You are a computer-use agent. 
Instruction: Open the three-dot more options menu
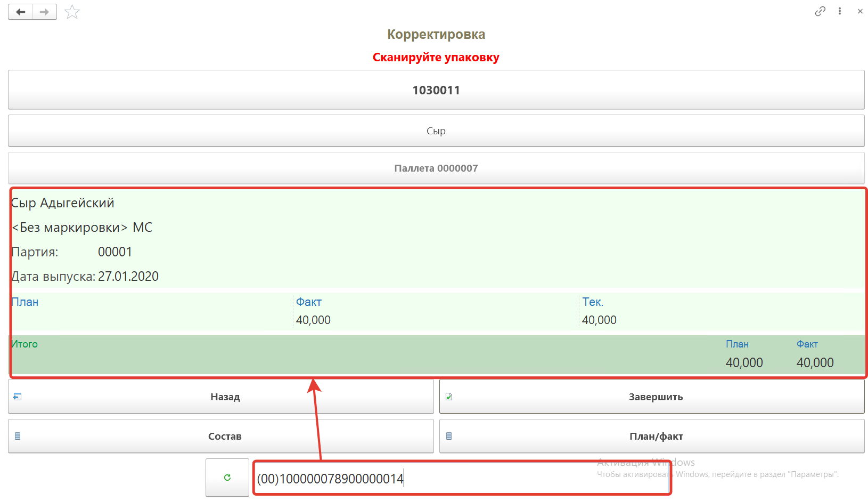click(840, 11)
